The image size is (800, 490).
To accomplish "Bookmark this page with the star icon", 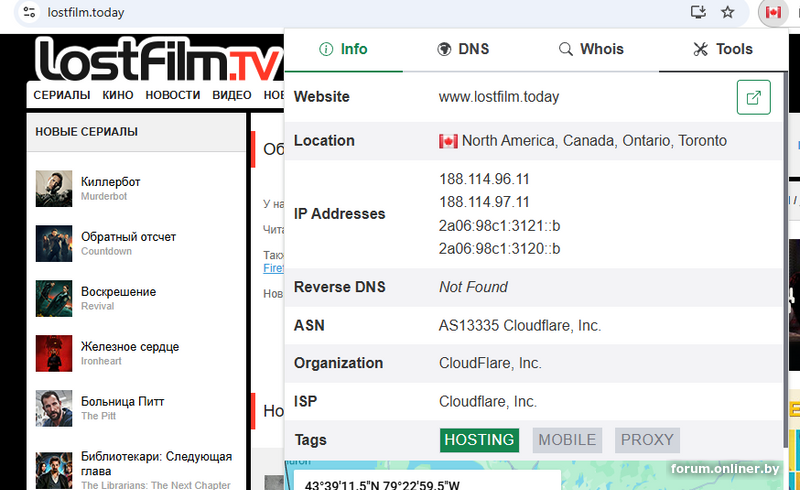I will (728, 12).
